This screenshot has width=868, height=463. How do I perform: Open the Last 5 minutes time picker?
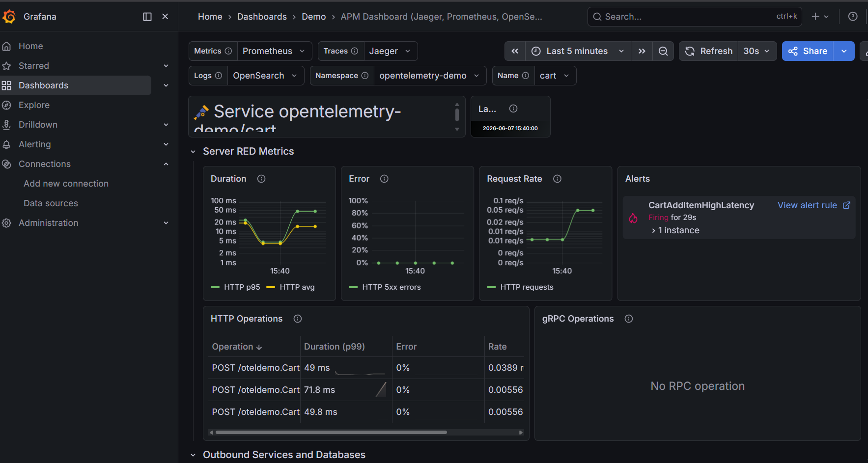pyautogui.click(x=578, y=51)
